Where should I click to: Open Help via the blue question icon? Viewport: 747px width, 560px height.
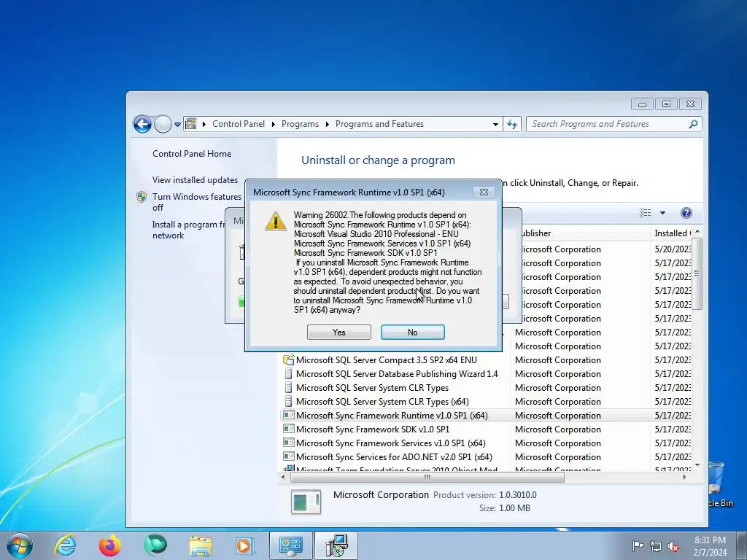tap(686, 213)
